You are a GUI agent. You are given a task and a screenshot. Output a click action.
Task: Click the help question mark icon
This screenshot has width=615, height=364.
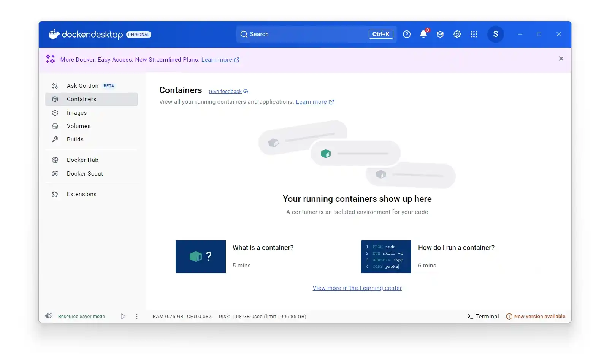click(406, 34)
